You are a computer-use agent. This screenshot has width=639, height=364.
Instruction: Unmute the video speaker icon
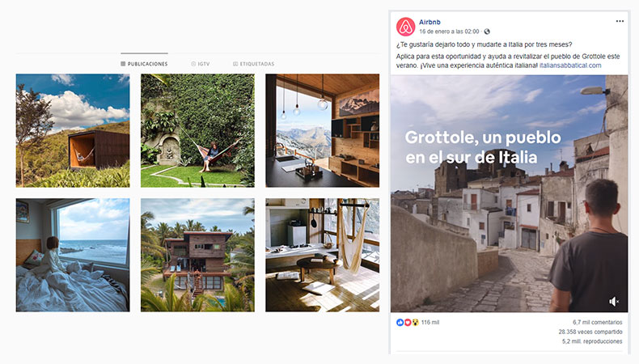pyautogui.click(x=614, y=301)
